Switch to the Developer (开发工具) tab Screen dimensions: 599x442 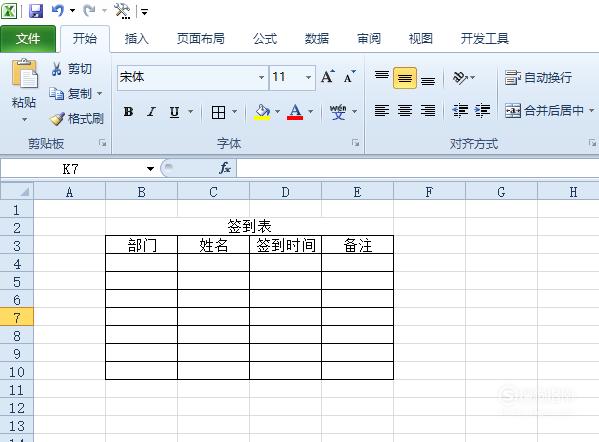pyautogui.click(x=485, y=39)
